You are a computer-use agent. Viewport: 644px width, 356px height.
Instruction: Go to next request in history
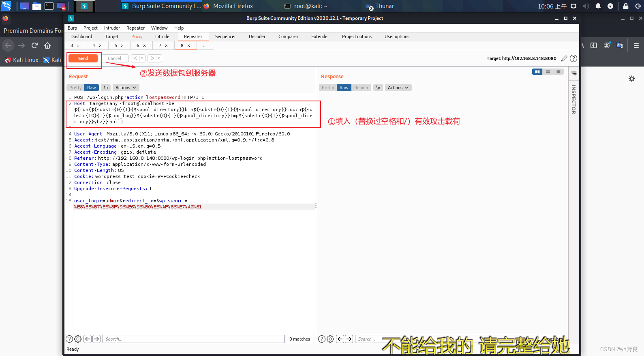point(152,58)
